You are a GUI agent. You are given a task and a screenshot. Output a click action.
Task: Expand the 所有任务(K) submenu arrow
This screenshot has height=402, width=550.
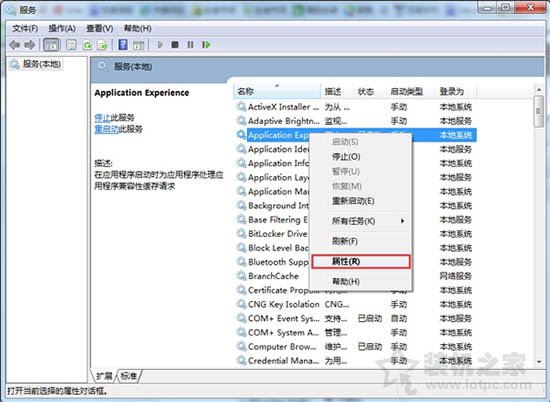[x=402, y=221]
